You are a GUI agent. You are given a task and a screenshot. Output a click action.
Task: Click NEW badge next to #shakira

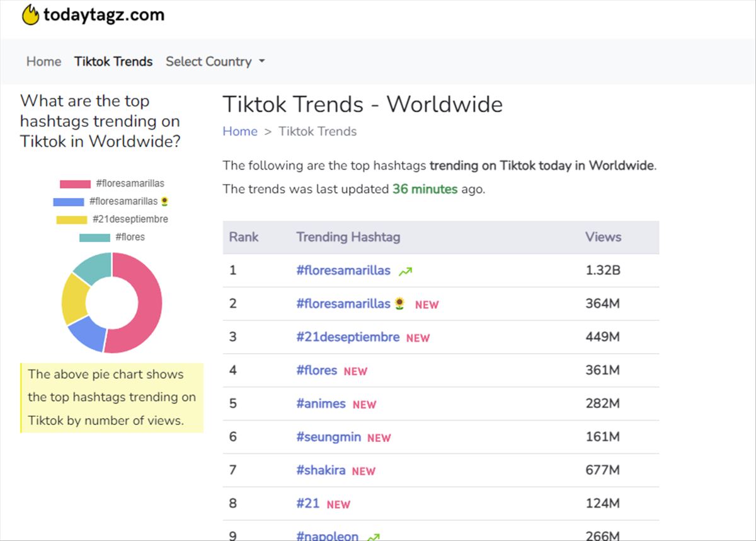tap(364, 471)
